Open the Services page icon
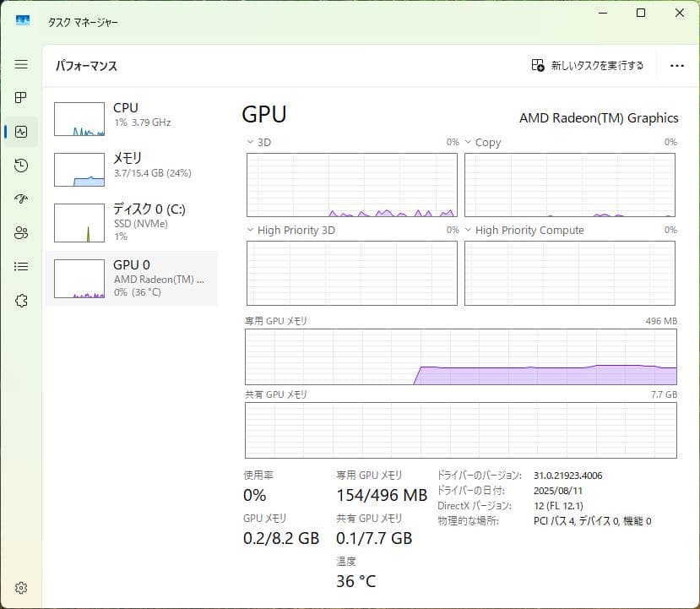 tap(20, 300)
